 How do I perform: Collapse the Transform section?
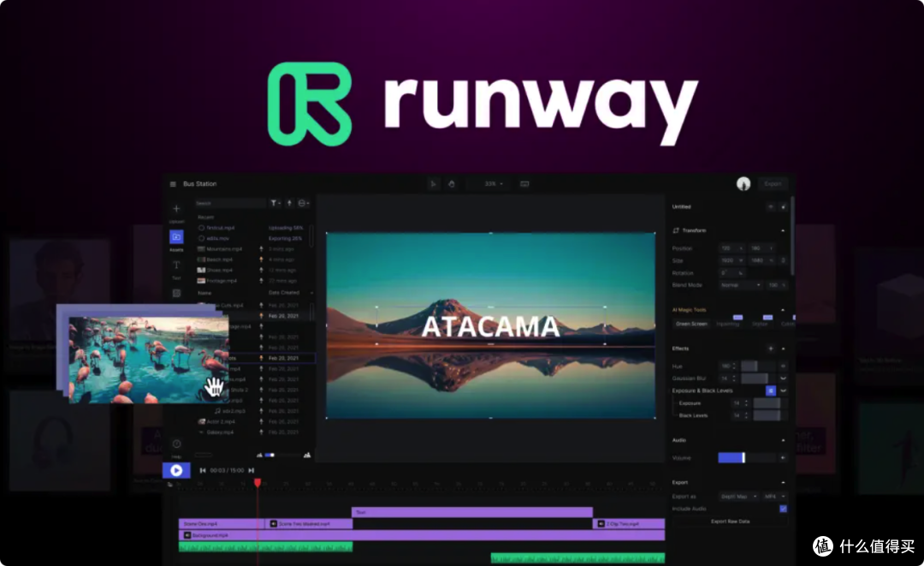coord(783,230)
